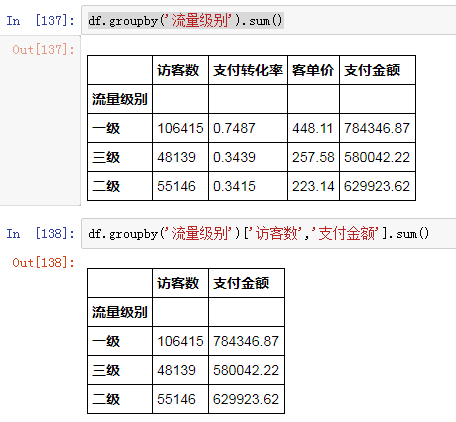The height and width of the screenshot is (422, 456).
Task: Select 三级 row label in second table
Action: tap(106, 370)
